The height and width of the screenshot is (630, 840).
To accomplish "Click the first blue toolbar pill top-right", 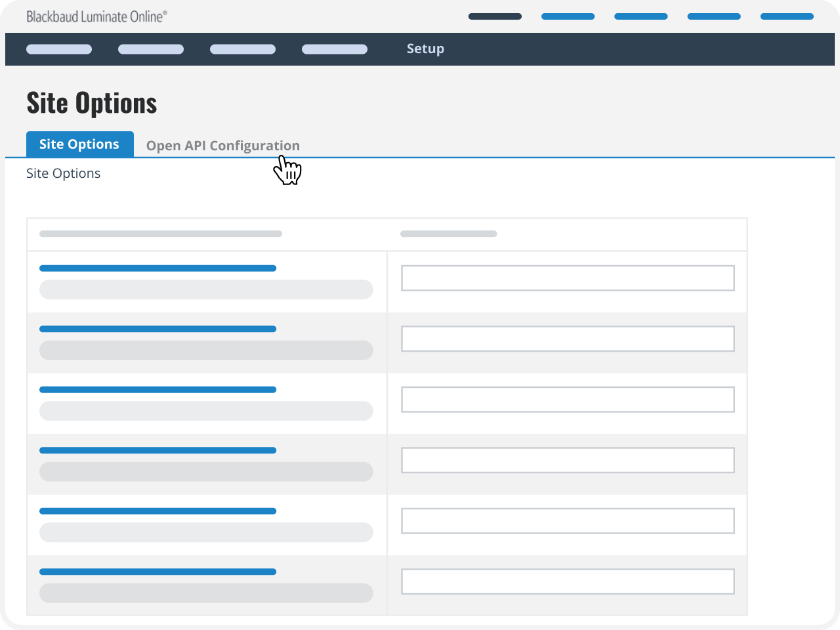I will coord(568,16).
